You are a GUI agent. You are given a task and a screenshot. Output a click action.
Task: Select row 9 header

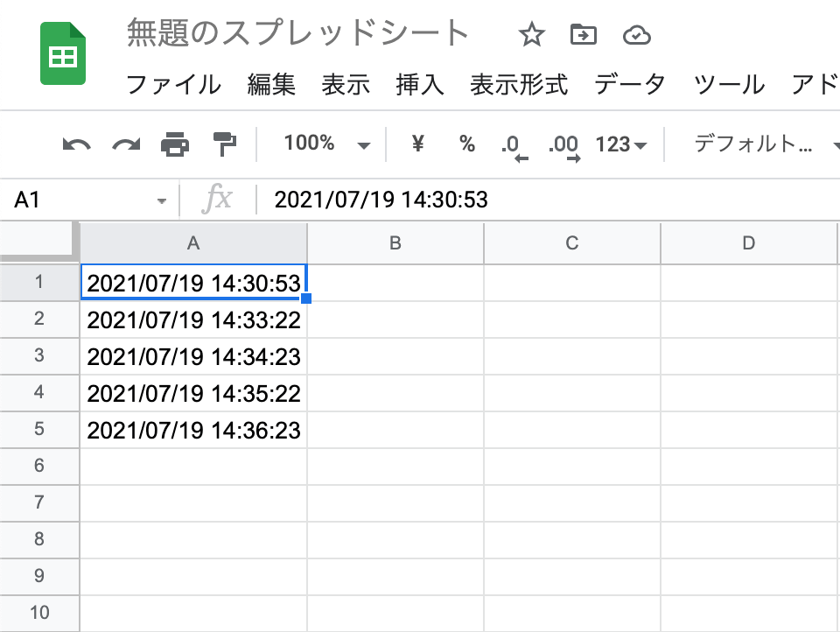coord(39,576)
